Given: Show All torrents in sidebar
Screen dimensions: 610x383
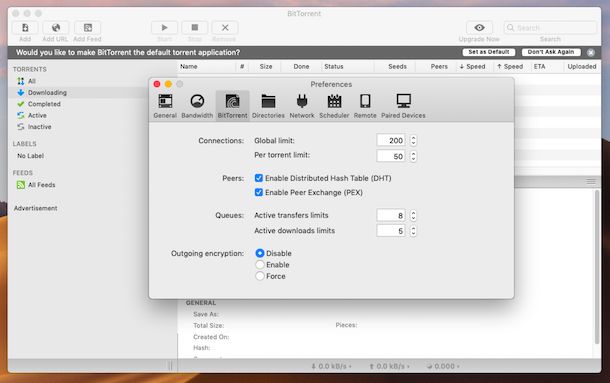Looking at the screenshot, I should click(32, 81).
